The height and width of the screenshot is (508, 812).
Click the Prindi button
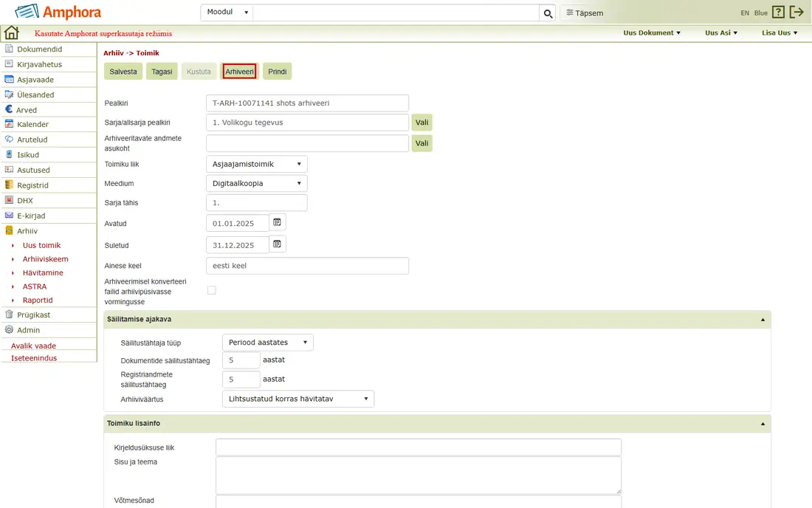tap(277, 72)
